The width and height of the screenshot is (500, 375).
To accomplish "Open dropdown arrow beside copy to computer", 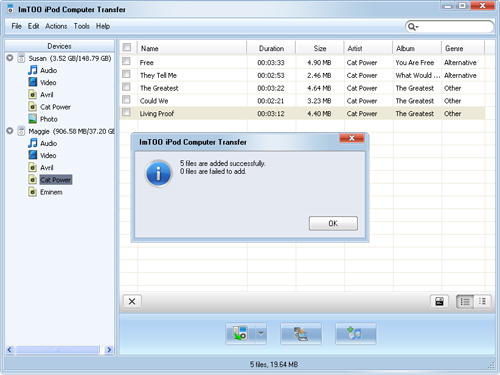I will point(261,333).
